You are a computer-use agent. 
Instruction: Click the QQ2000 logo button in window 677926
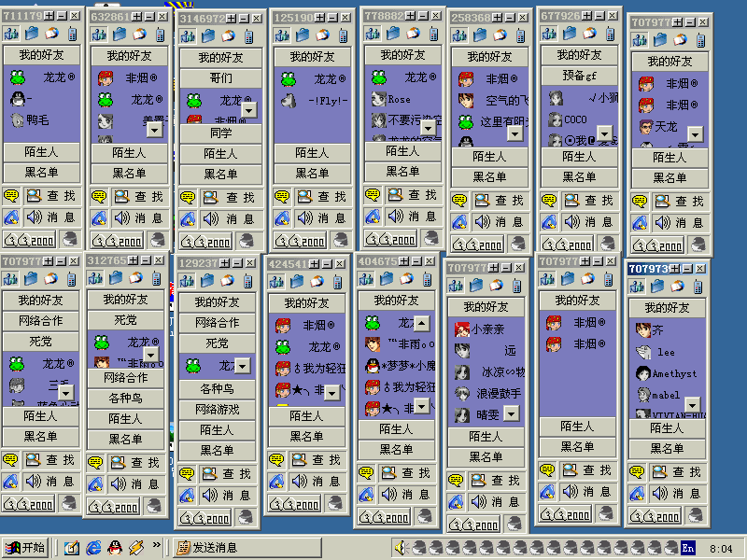(568, 243)
